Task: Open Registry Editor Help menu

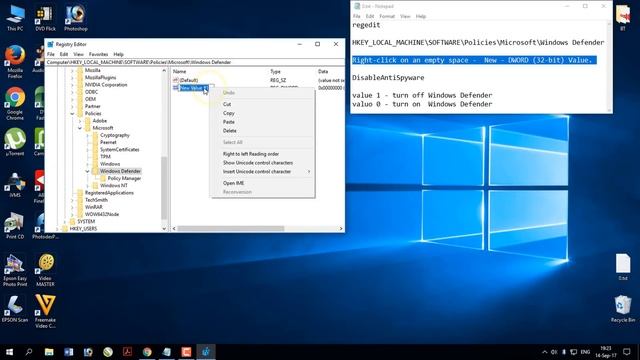Action: [x=118, y=54]
